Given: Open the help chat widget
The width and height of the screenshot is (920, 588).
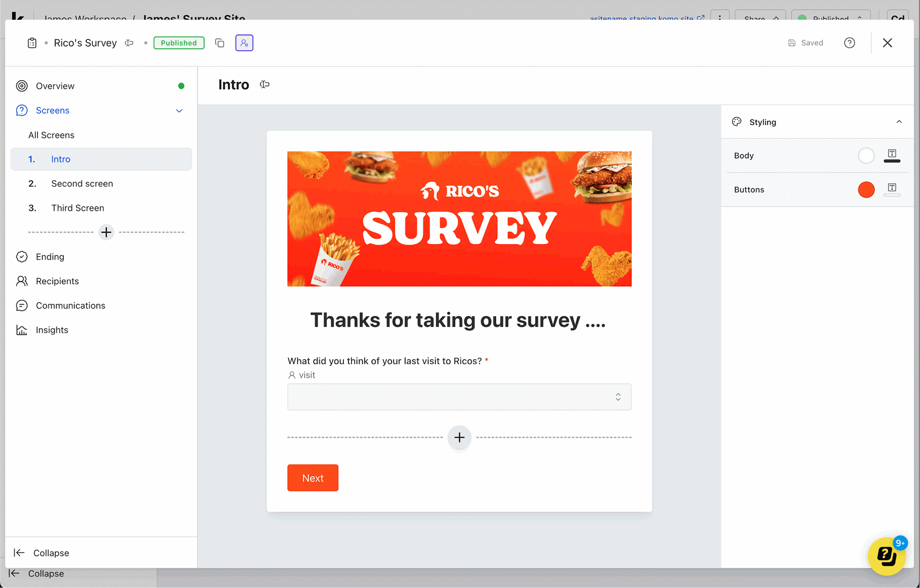Looking at the screenshot, I should pos(887,556).
